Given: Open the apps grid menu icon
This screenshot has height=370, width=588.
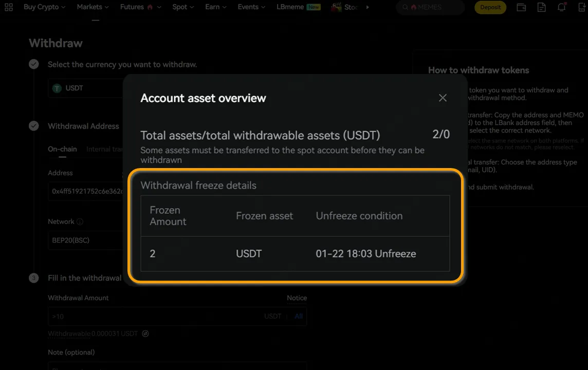Looking at the screenshot, I should (9, 7).
